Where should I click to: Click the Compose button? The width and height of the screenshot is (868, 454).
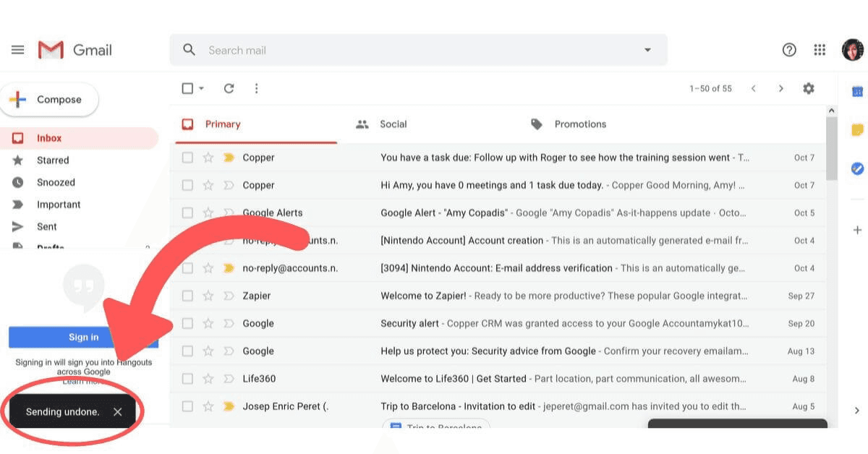[49, 100]
